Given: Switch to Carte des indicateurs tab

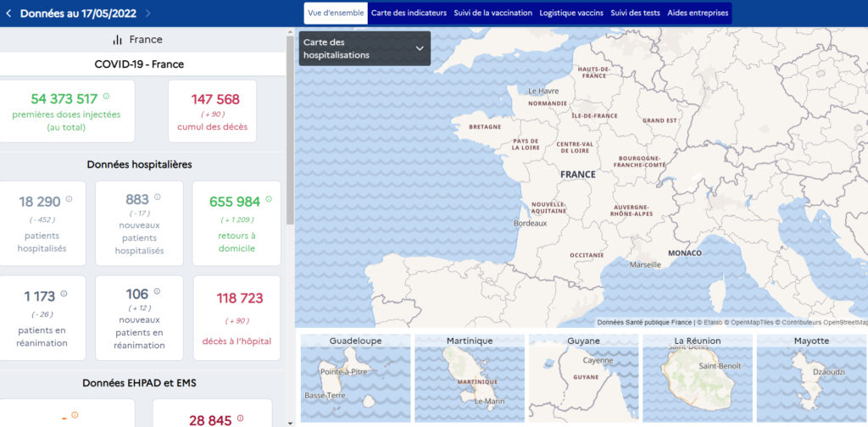Looking at the screenshot, I should point(409,14).
